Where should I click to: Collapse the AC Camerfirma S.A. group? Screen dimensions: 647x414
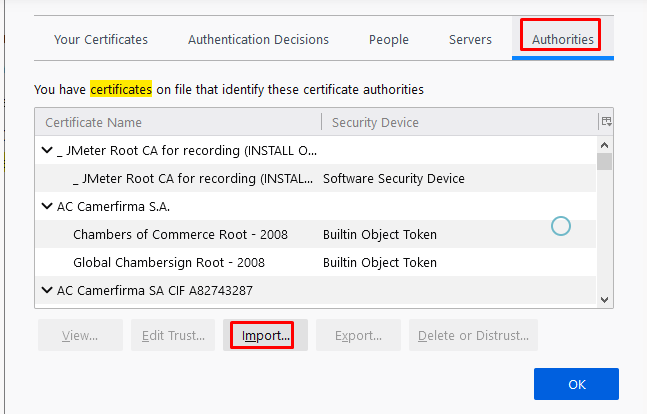(x=47, y=207)
